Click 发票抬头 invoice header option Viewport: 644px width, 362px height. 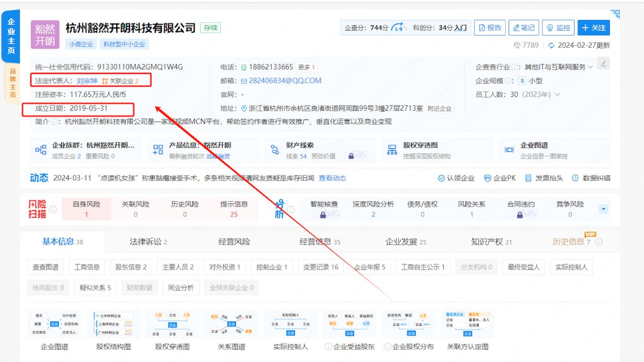pyautogui.click(x=544, y=178)
